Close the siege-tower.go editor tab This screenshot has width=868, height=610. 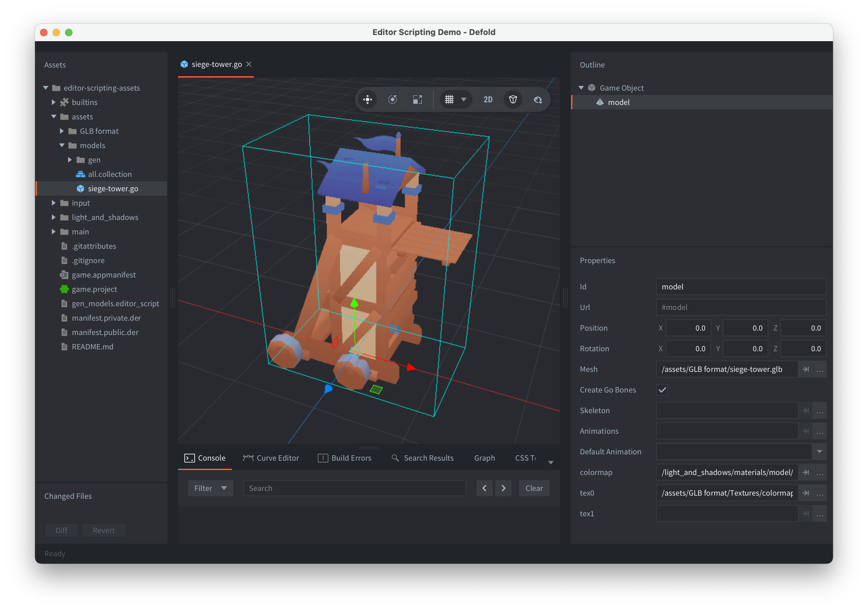click(x=249, y=64)
